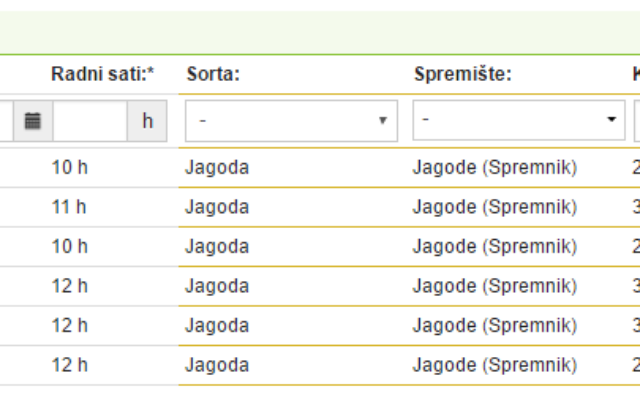The image size is (640, 400).
Task: Sort by Sorta column header
Action: 213,74
